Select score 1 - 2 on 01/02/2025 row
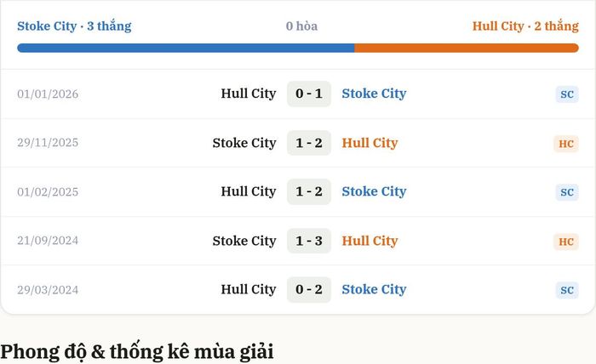The width and height of the screenshot is (596, 364). coord(309,191)
